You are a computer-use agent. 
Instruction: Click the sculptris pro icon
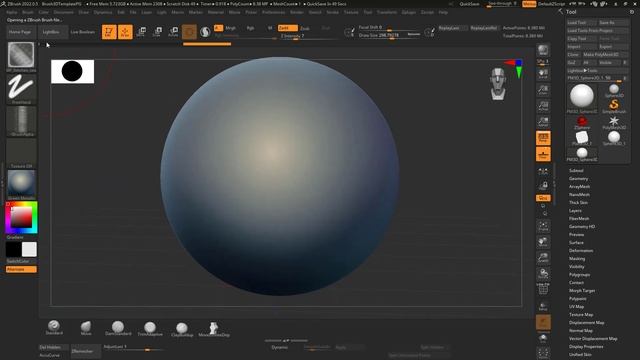[205, 32]
